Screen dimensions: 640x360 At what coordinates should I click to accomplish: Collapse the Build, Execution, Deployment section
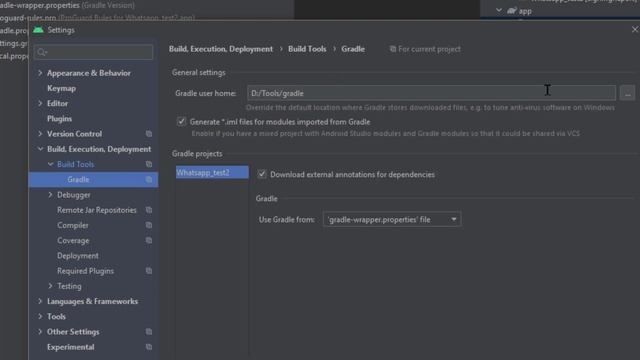coord(40,149)
